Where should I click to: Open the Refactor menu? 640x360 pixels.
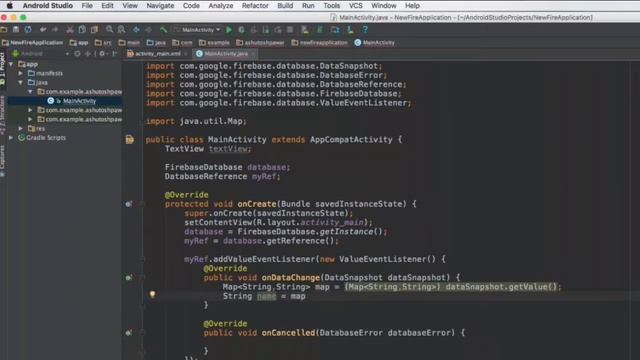(x=255, y=6)
